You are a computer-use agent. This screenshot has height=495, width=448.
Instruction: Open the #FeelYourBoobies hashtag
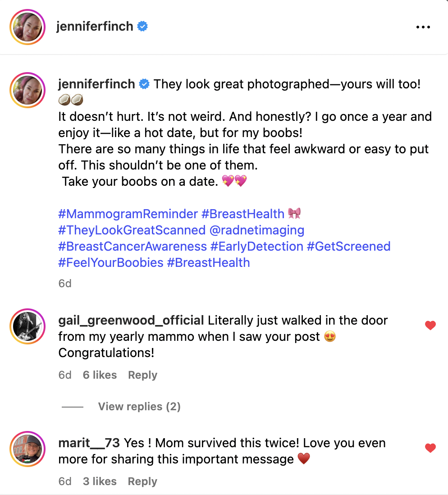[x=110, y=262]
